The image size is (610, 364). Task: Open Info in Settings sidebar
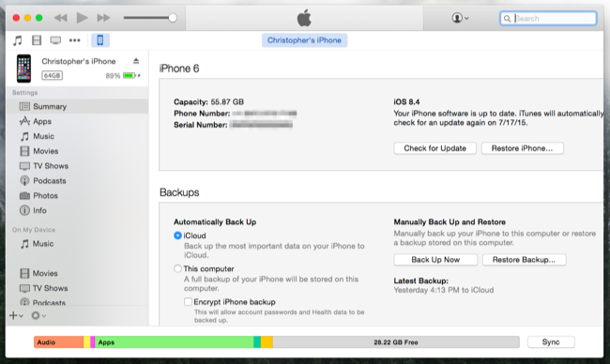[x=77, y=210]
